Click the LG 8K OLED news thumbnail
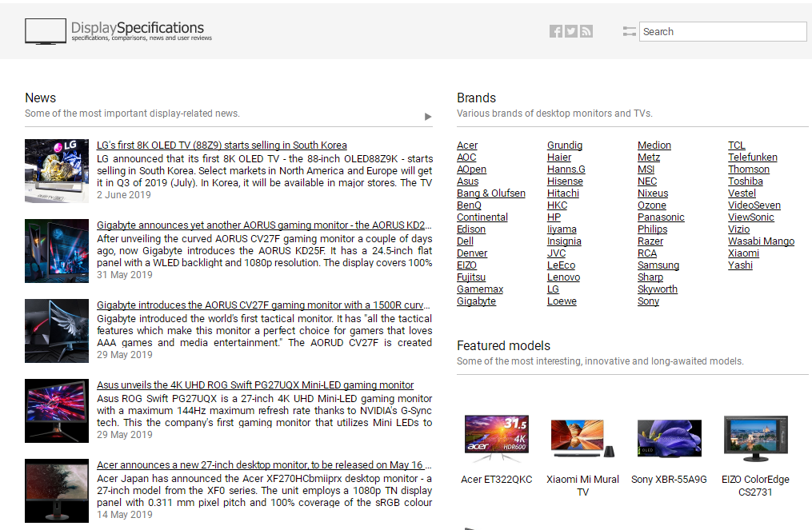The height and width of the screenshot is (530, 812). 57,171
